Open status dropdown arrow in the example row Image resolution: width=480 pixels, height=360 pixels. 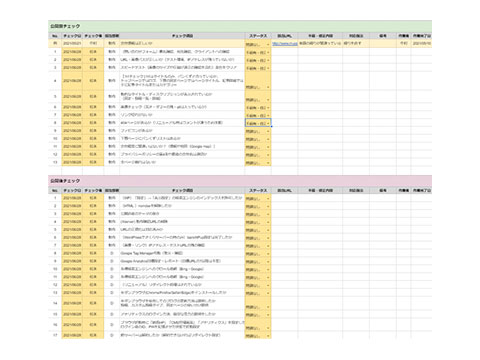(x=268, y=44)
